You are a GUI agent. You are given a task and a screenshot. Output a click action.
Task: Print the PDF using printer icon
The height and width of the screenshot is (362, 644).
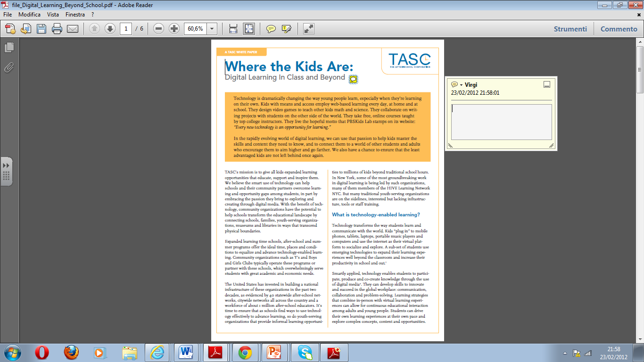[x=57, y=29]
